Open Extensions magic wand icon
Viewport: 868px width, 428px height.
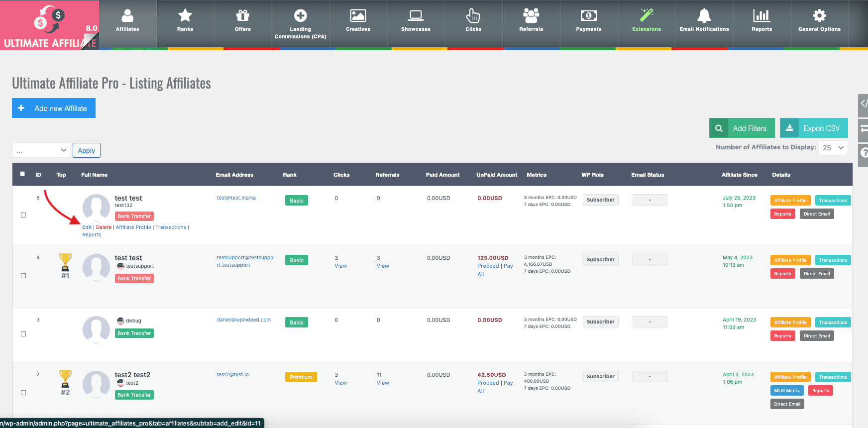647,16
